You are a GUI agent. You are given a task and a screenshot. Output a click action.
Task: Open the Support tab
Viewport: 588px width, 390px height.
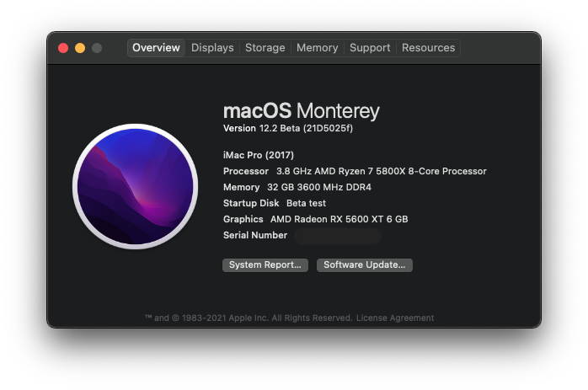(370, 48)
